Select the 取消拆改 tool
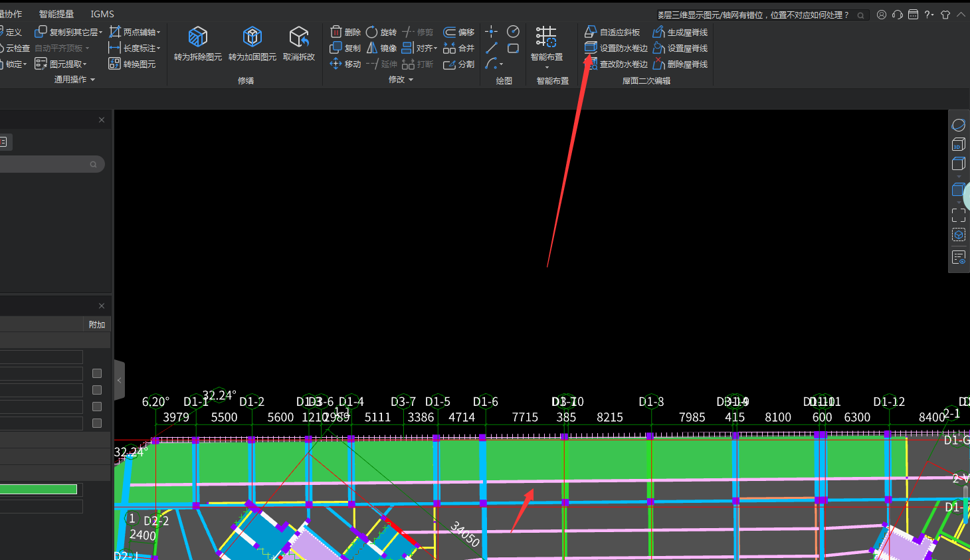970x560 pixels. (299, 37)
